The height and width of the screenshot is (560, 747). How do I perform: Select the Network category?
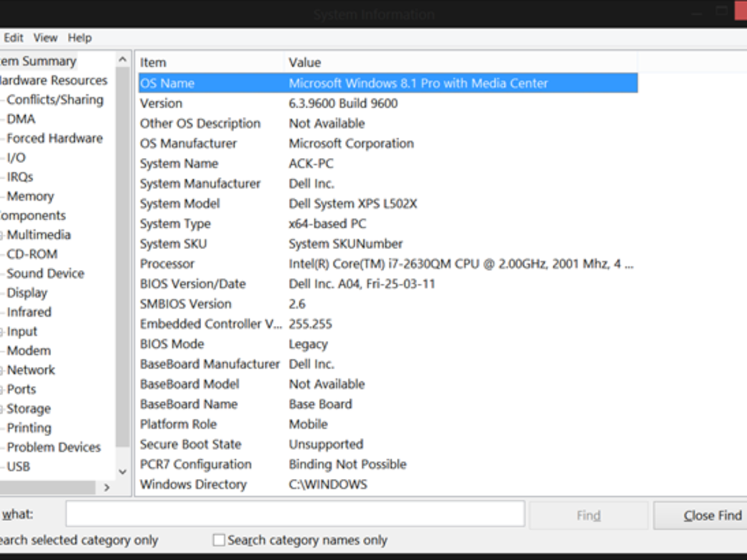point(31,370)
